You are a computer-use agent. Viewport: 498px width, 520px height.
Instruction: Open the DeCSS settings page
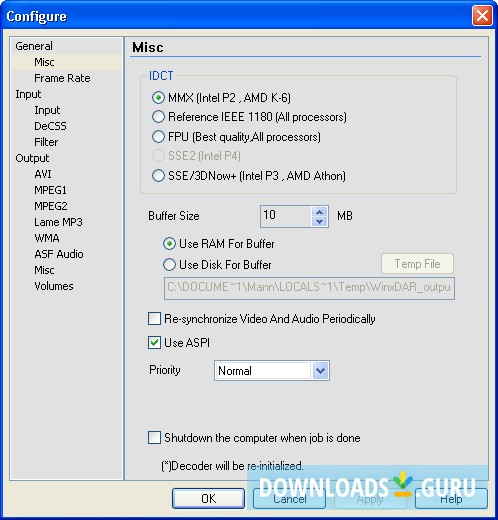pyautogui.click(x=50, y=126)
